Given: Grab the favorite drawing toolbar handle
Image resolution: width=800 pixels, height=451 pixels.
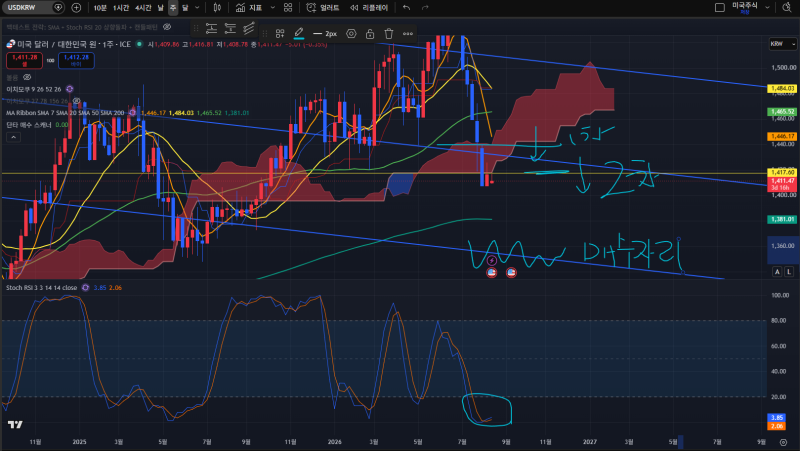Looking at the screenshot, I should 196,29.
